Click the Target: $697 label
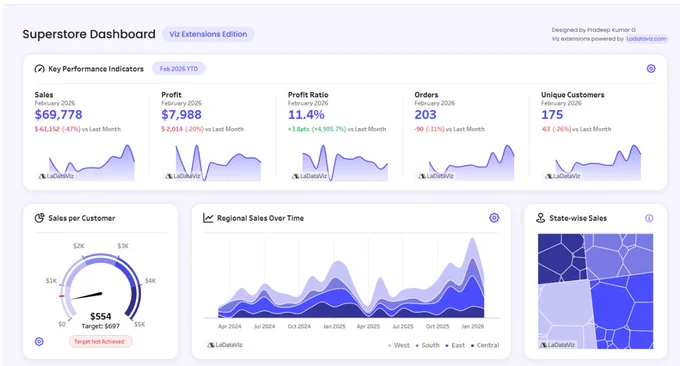The height and width of the screenshot is (366, 680). pyautogui.click(x=101, y=326)
